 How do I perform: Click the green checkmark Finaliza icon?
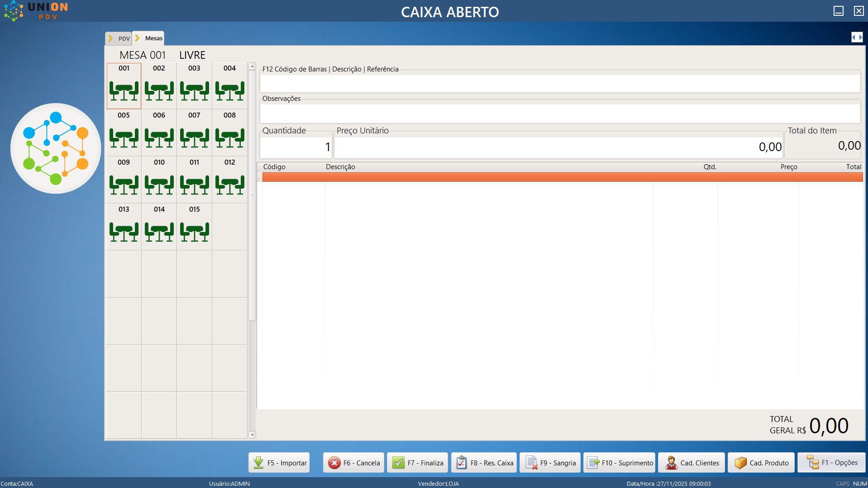tap(398, 463)
